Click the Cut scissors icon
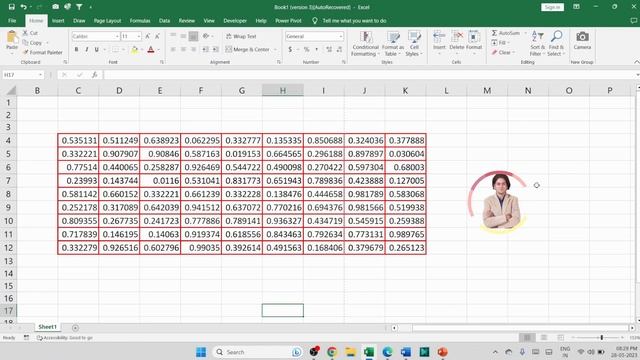 tap(25, 33)
